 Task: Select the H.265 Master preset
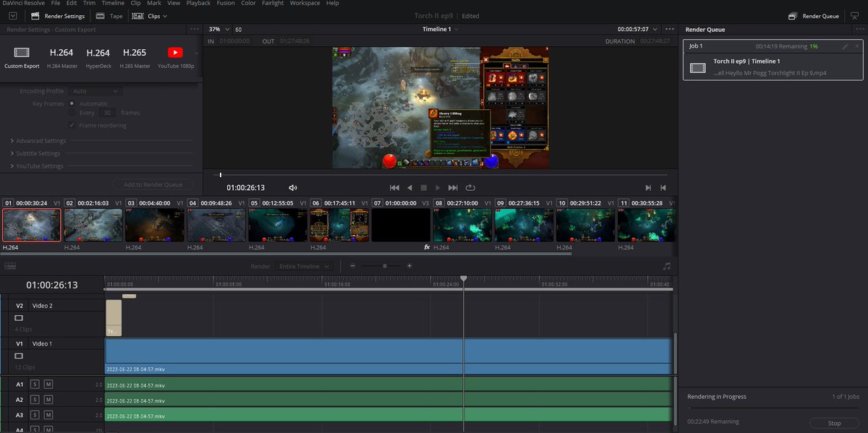click(x=135, y=57)
